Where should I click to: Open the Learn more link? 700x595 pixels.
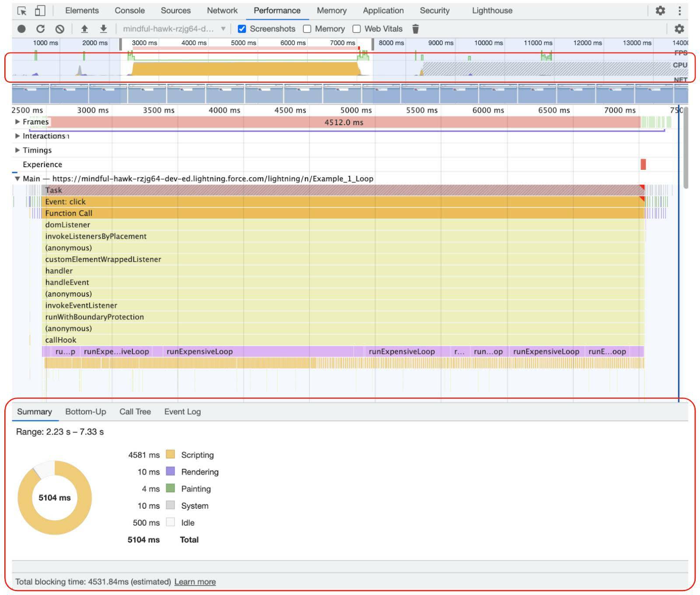(195, 582)
